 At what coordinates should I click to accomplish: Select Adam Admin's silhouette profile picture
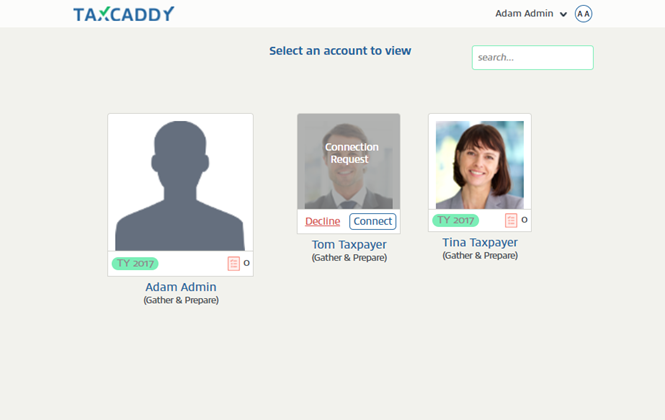pyautogui.click(x=180, y=186)
